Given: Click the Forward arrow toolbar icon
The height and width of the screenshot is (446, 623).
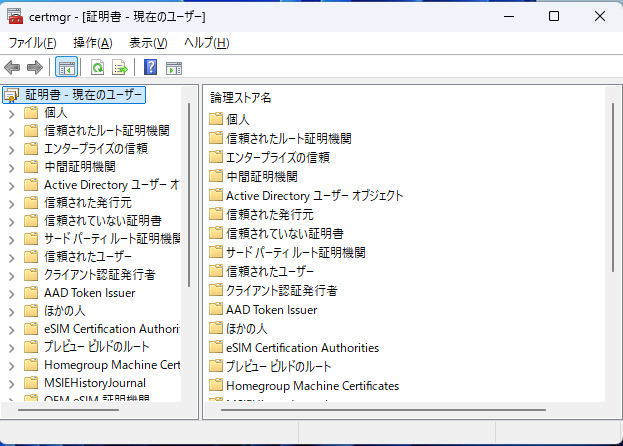Looking at the screenshot, I should (35, 68).
